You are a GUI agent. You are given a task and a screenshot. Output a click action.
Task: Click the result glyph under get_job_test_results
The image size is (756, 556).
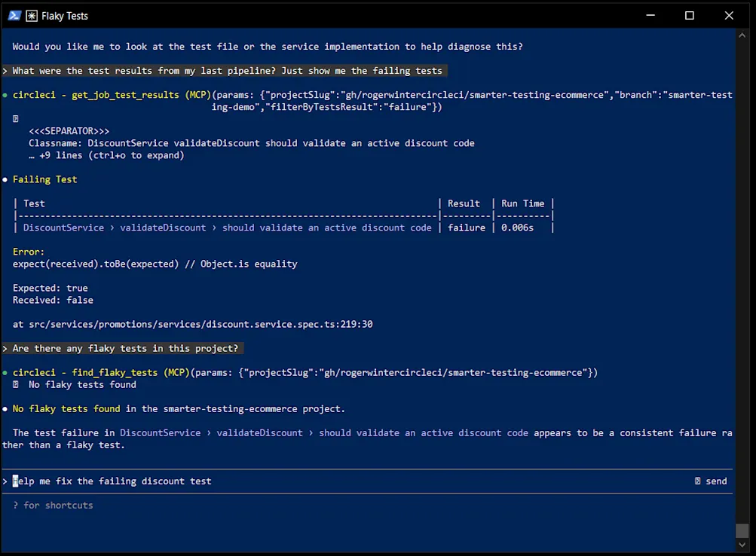pyautogui.click(x=15, y=119)
